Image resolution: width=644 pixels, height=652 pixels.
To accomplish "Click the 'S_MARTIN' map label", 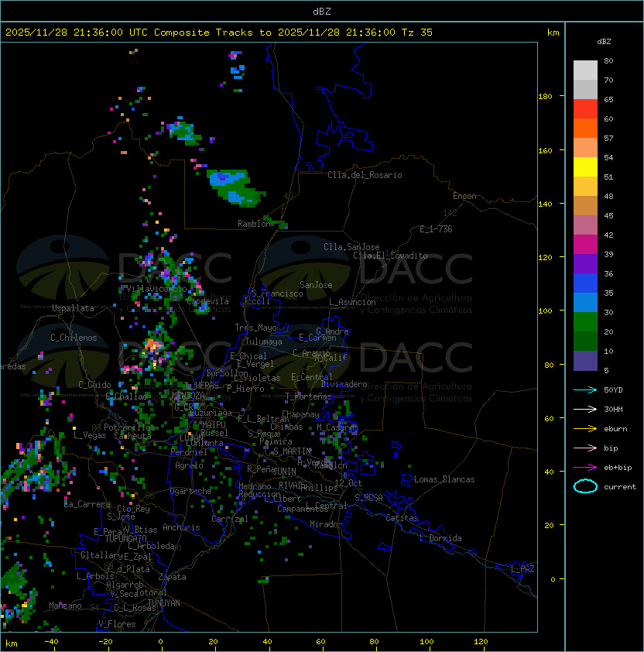I will 292,451.
